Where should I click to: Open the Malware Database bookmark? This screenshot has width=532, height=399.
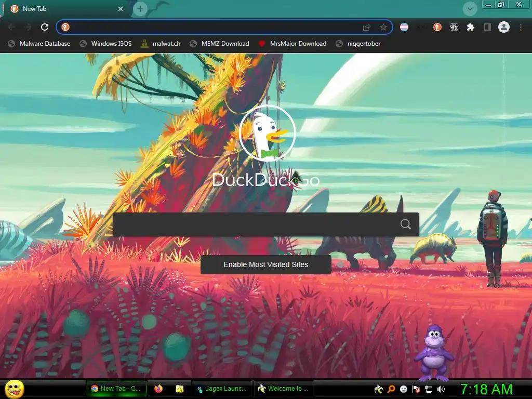[x=39, y=44]
